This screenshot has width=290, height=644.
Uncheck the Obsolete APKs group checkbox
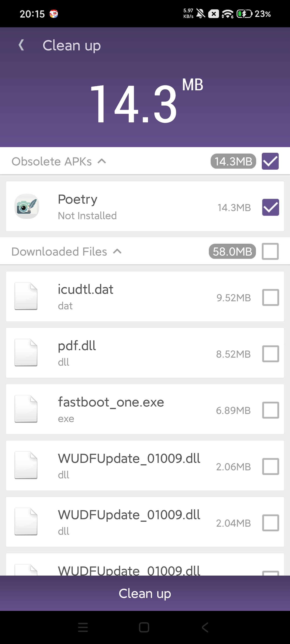pos(270,161)
